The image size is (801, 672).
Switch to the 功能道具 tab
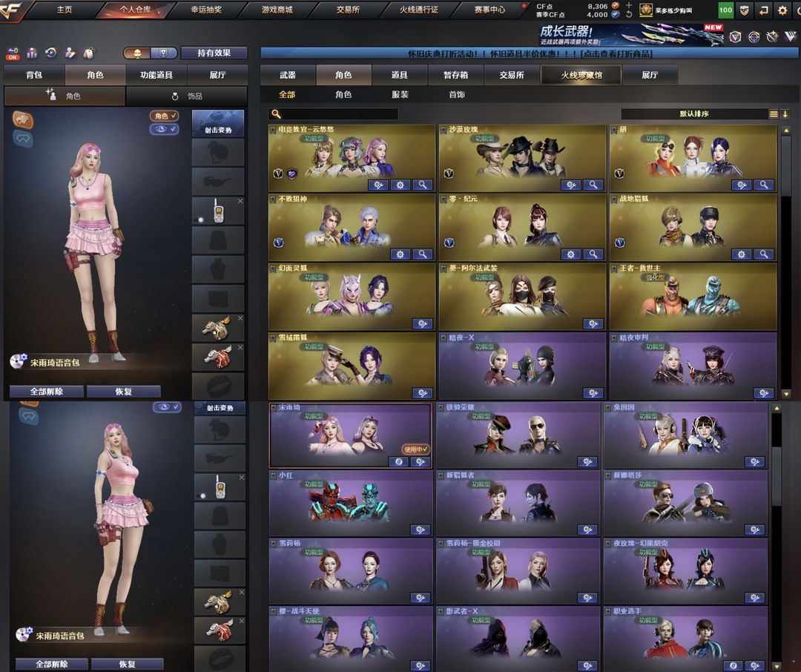click(x=156, y=75)
